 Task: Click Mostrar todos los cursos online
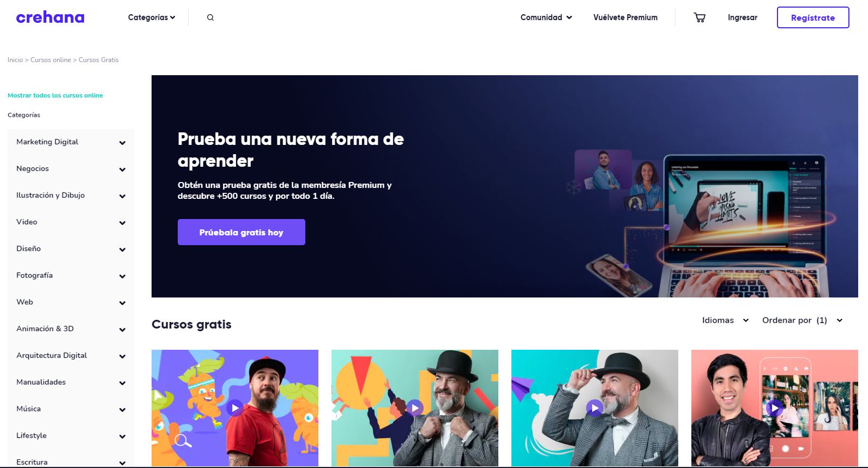coord(55,95)
